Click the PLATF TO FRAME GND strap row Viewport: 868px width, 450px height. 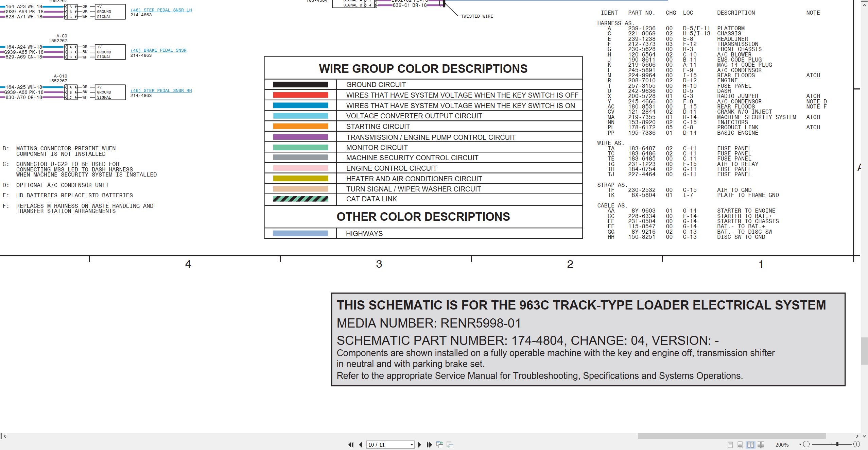pyautogui.click(x=693, y=195)
